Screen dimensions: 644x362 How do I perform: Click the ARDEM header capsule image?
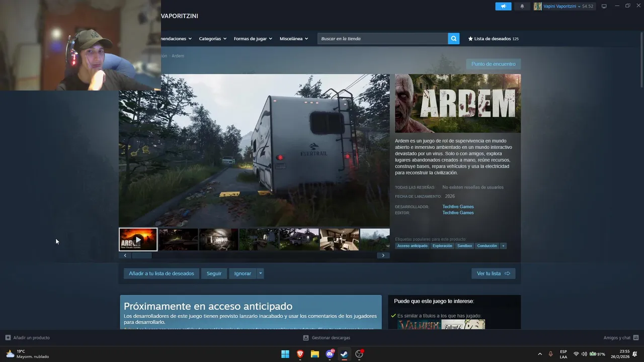[x=458, y=103]
